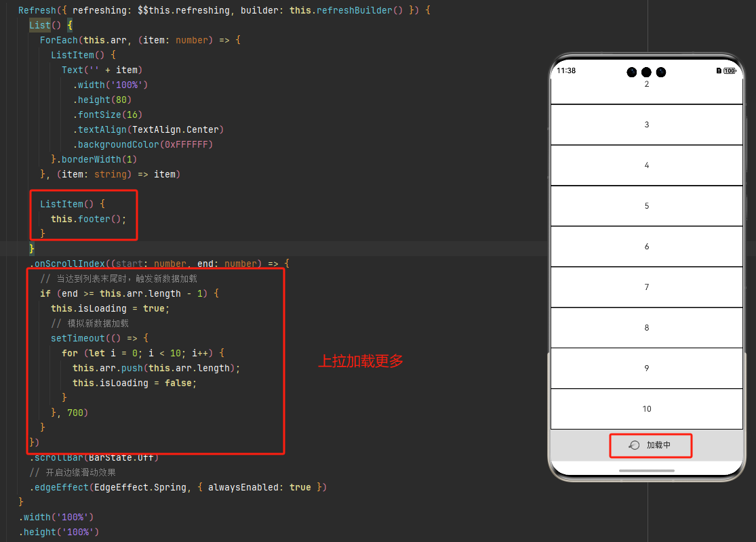
Task: Select list row 4 in phone preview
Action: click(647, 165)
